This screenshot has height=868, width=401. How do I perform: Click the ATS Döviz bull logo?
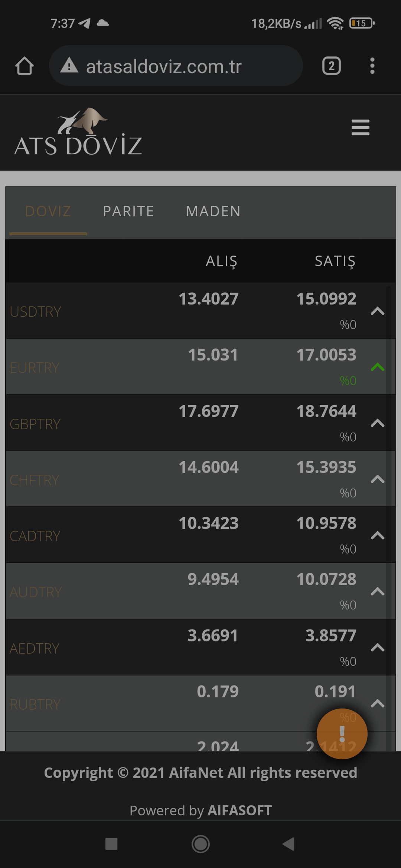coord(78,132)
